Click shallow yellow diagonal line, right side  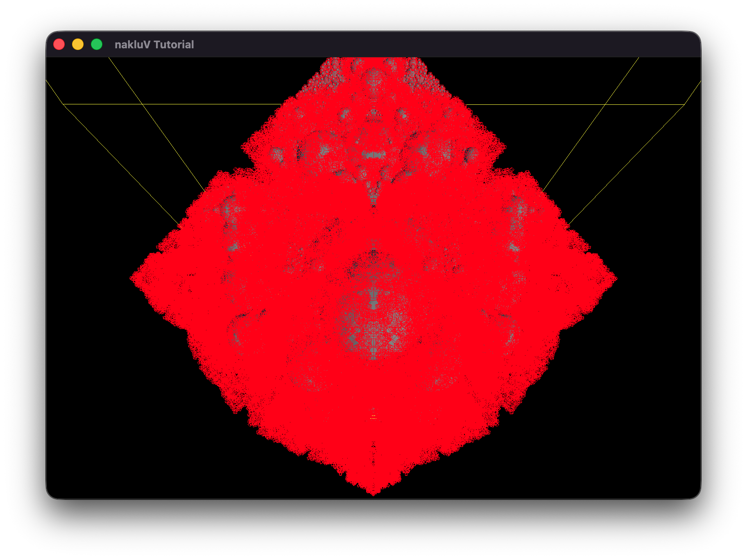(627, 164)
